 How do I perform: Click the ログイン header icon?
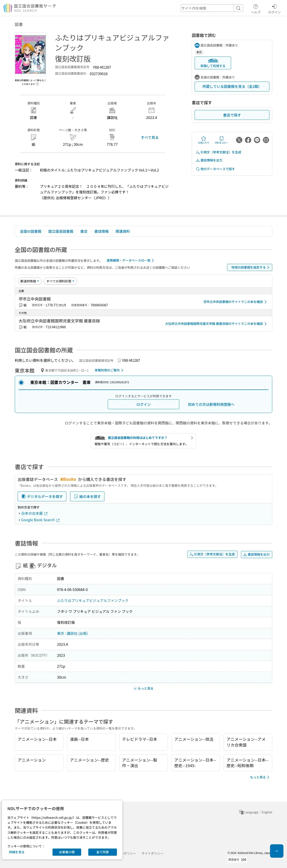click(x=274, y=9)
